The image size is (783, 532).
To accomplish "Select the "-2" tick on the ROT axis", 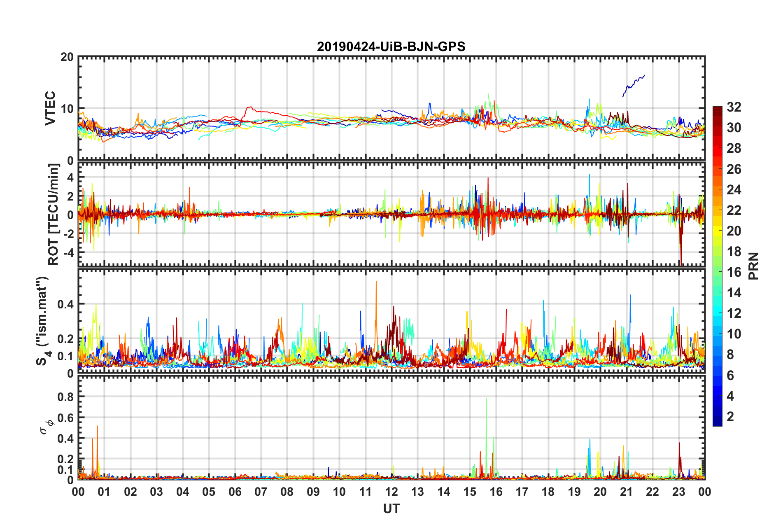I will (x=68, y=233).
